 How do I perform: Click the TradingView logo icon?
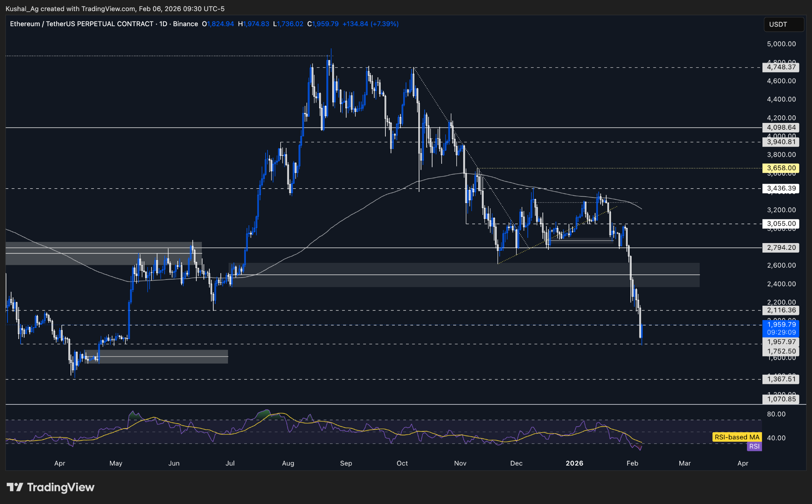click(15, 487)
